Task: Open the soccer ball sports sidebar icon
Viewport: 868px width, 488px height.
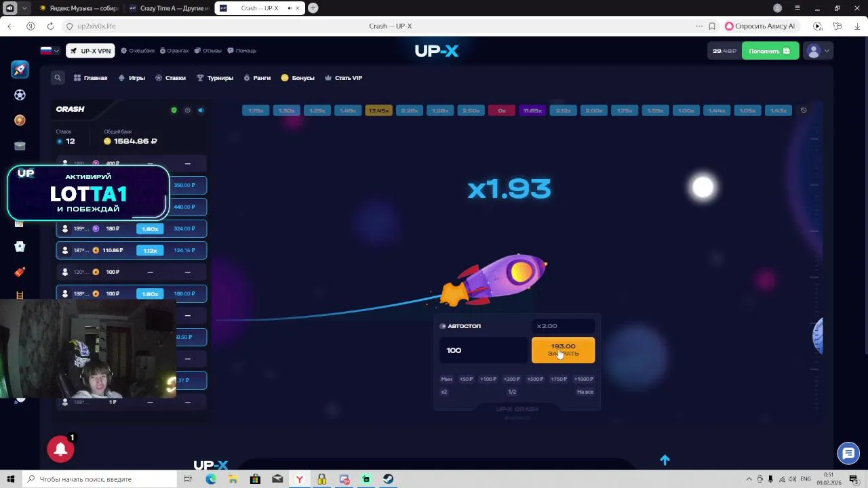Action: click(x=20, y=95)
